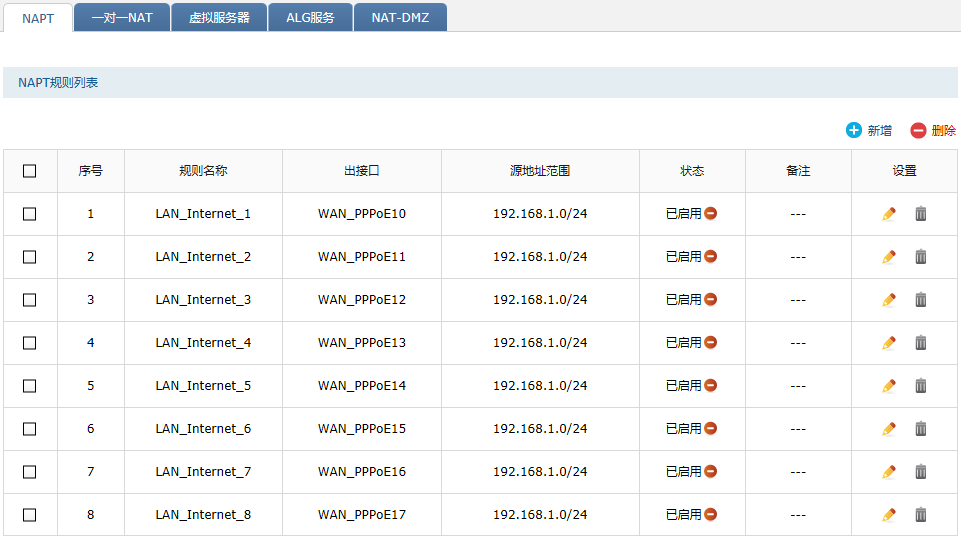Check the box for rule LAN_Internet_1

[29, 214]
